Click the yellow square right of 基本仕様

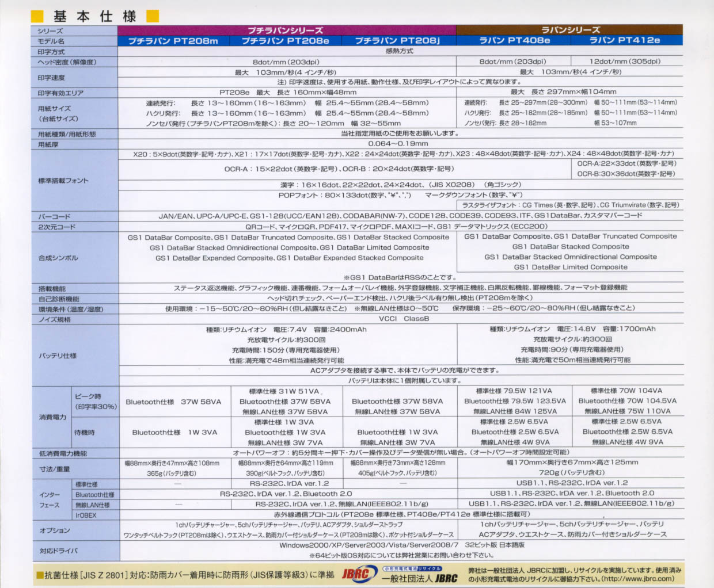click(x=153, y=16)
